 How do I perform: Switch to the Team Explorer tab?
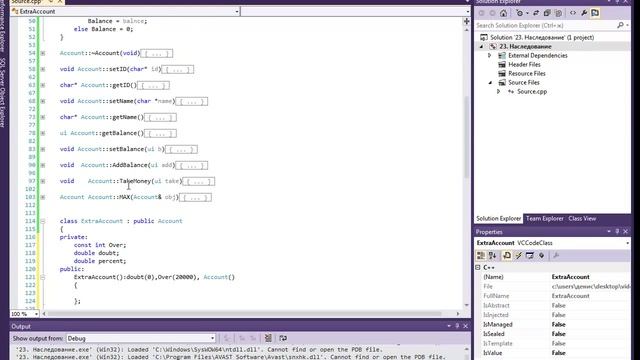click(x=544, y=219)
